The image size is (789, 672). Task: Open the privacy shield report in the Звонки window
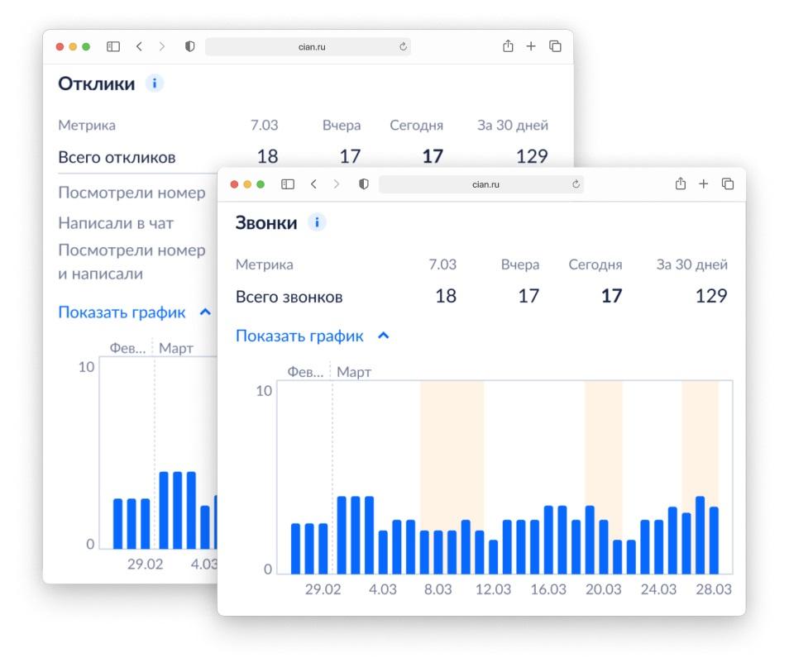363,184
